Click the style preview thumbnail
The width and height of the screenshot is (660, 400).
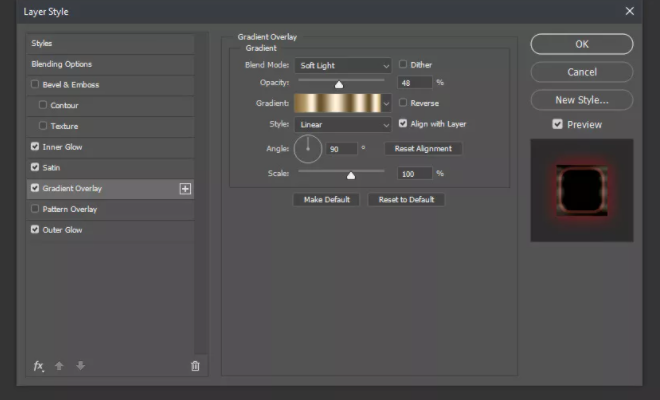582,190
